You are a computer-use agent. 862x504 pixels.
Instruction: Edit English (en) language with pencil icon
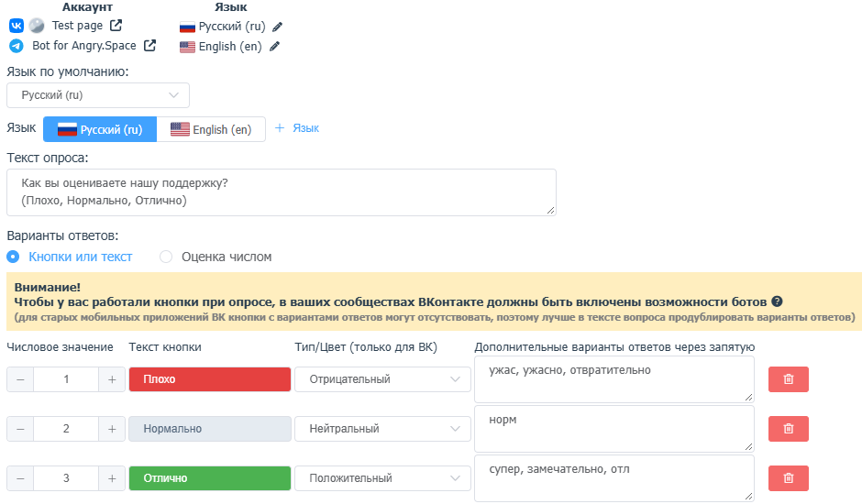click(274, 47)
